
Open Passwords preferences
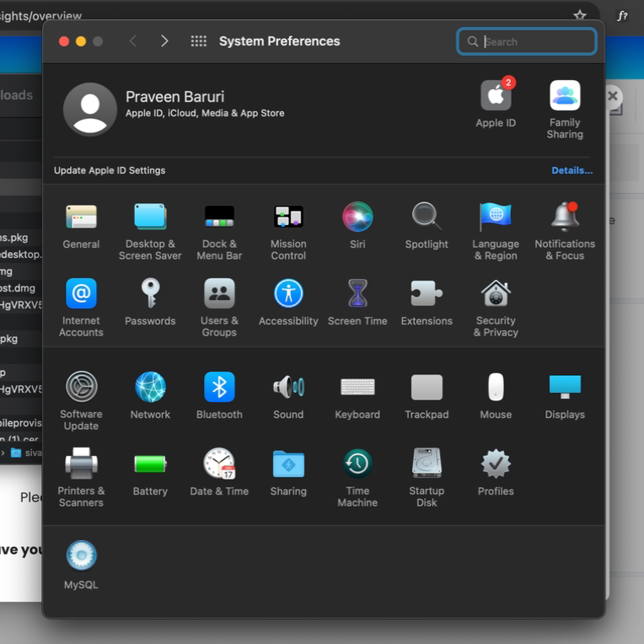tap(150, 303)
